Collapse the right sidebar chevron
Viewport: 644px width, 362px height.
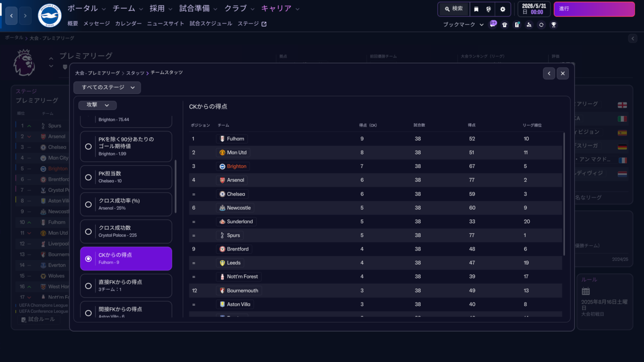click(633, 39)
